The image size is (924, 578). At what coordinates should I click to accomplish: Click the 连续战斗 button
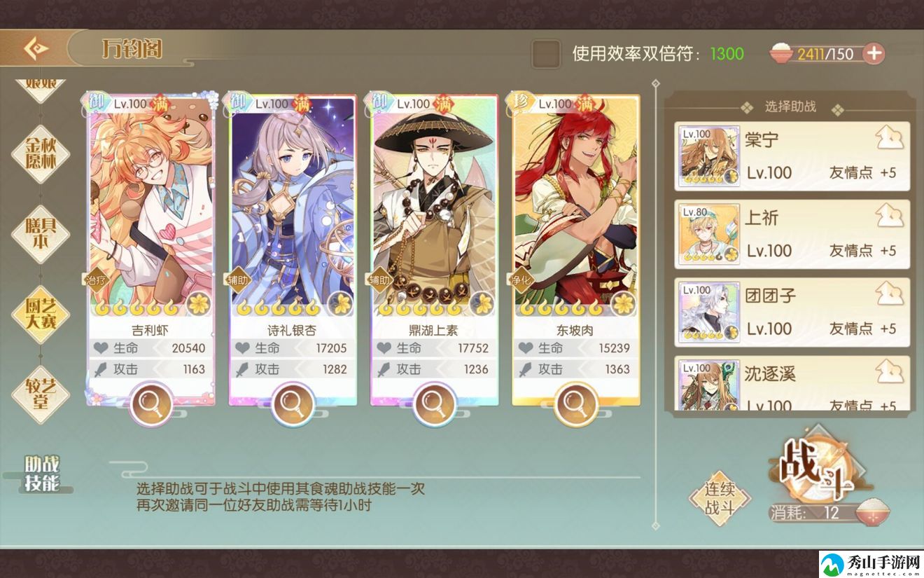720,498
